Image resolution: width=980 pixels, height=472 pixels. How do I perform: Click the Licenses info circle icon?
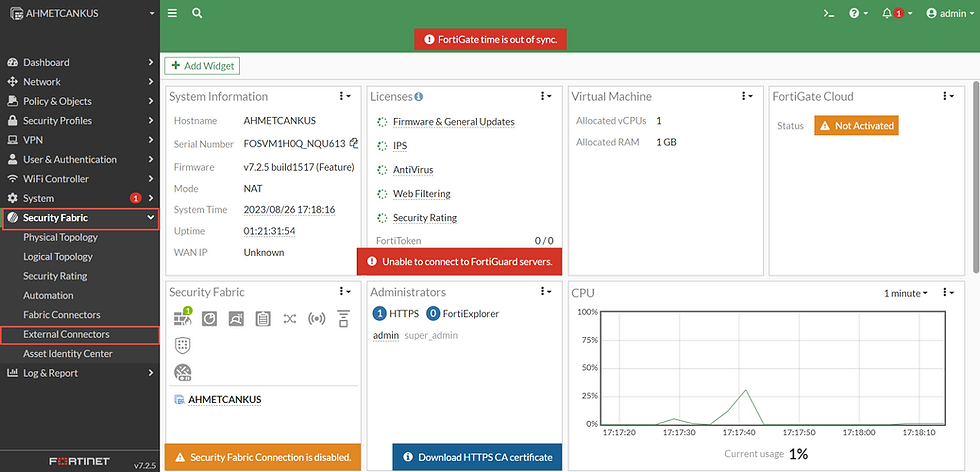tap(419, 97)
